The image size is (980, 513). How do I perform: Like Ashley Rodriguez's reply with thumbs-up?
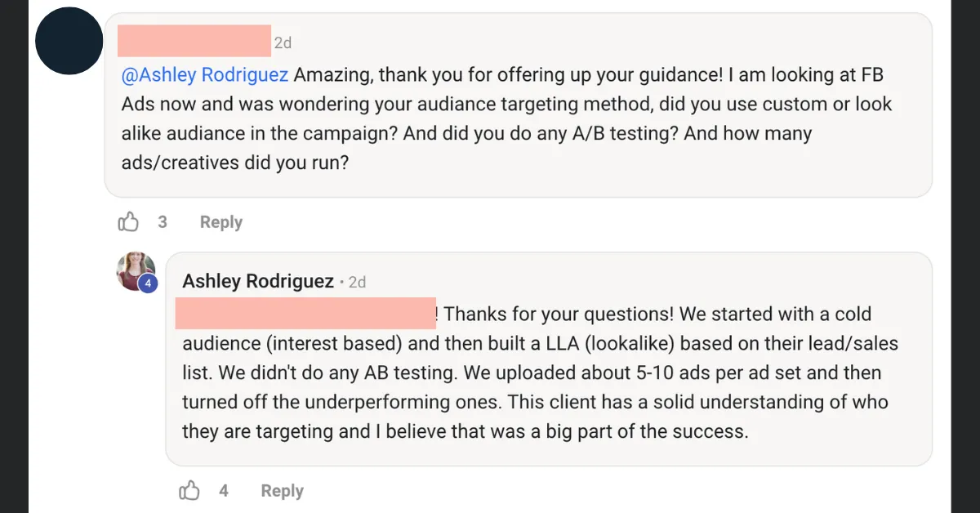pos(189,491)
